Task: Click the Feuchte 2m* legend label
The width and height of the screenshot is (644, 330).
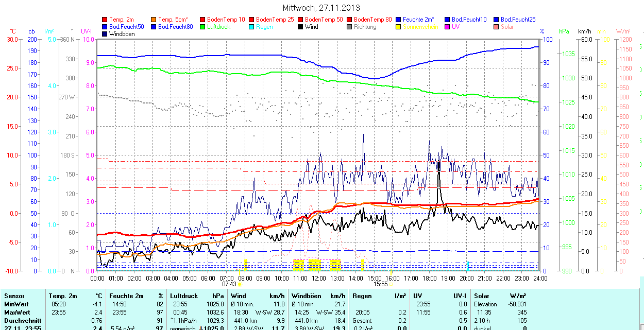Action: [x=419, y=20]
